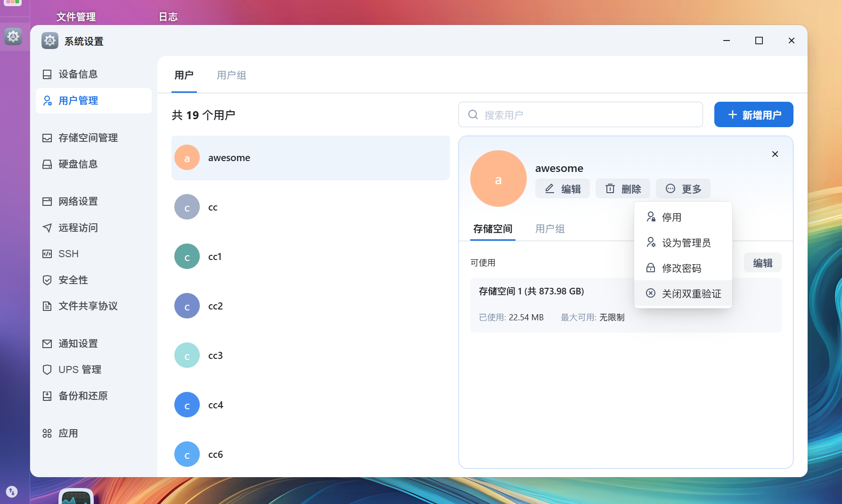Image resolution: width=842 pixels, height=504 pixels.
Task: Delete the awesome user via 删除 button
Action: click(x=622, y=189)
